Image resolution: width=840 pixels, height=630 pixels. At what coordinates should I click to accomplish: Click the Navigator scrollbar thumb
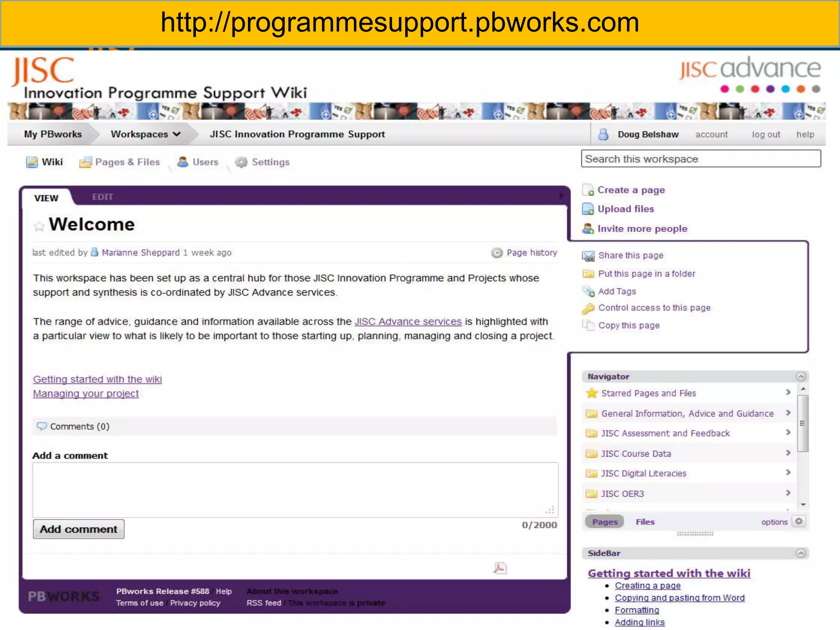803,423
